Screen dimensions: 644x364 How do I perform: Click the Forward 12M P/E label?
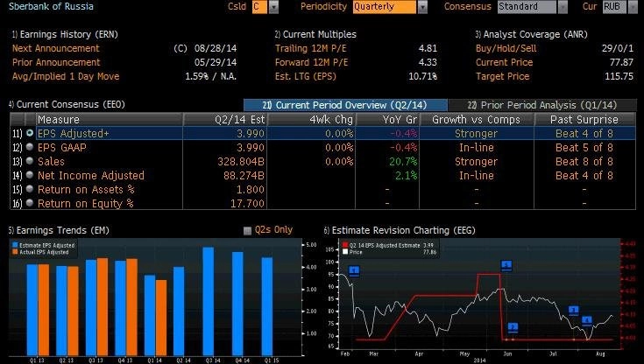click(311, 62)
